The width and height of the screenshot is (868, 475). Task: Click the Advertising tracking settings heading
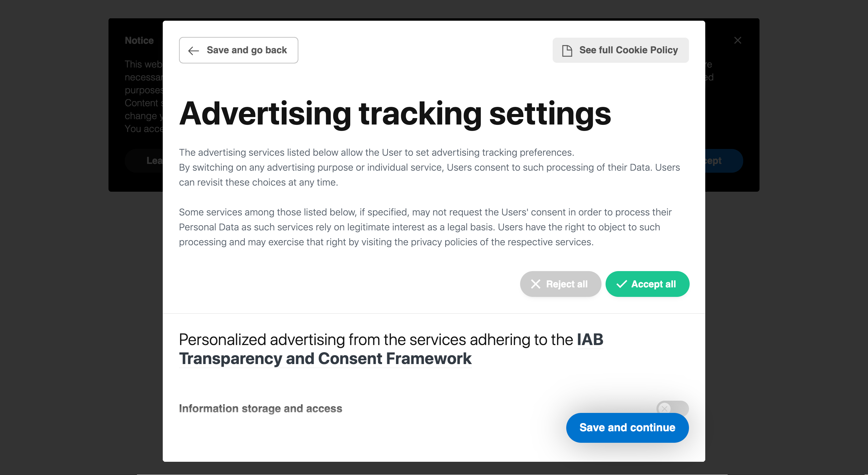click(x=395, y=114)
